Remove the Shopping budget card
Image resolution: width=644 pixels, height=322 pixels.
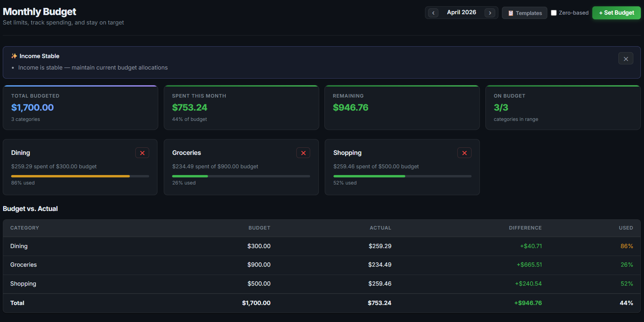coord(464,153)
